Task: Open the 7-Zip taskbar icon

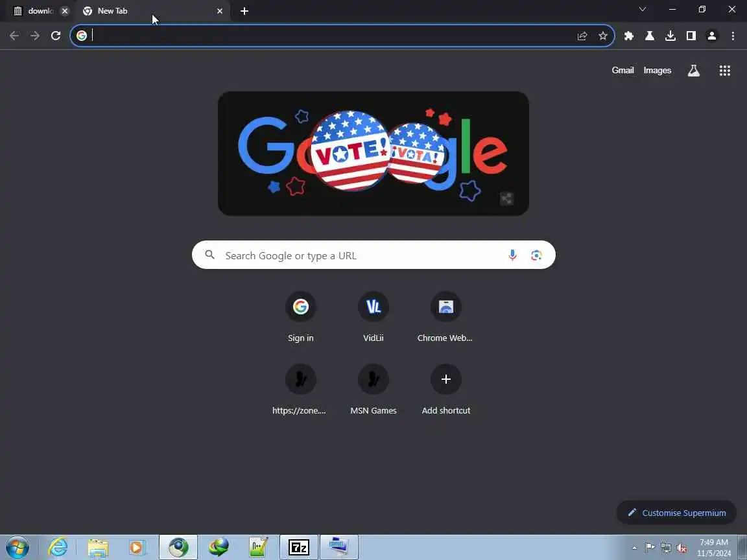Action: (x=299, y=548)
